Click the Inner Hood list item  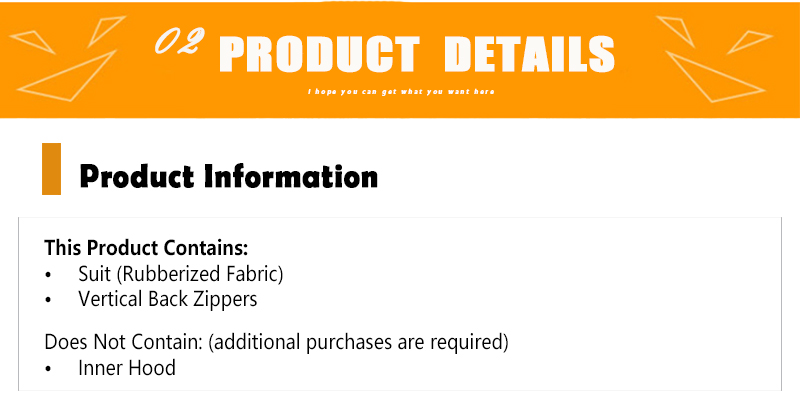[127, 368]
